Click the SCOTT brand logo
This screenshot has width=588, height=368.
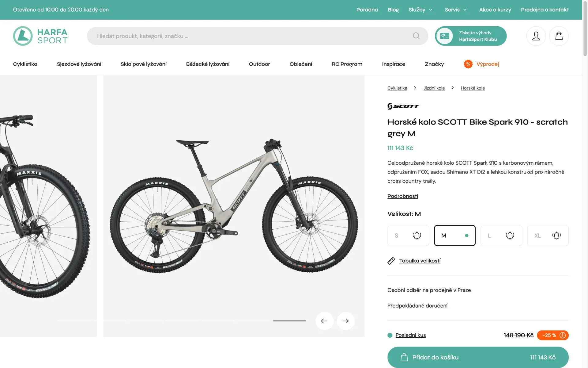coord(403,106)
